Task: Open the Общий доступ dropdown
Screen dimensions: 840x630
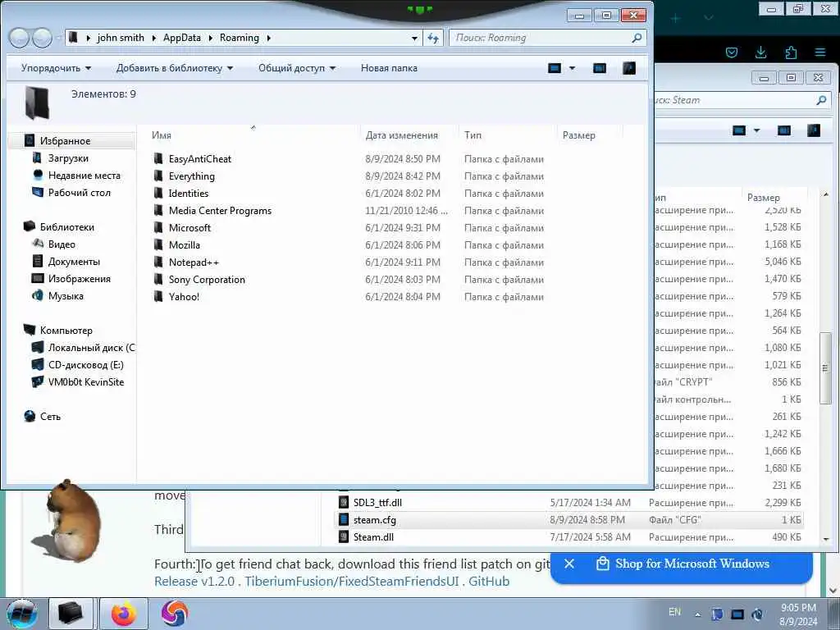Action: click(x=297, y=68)
